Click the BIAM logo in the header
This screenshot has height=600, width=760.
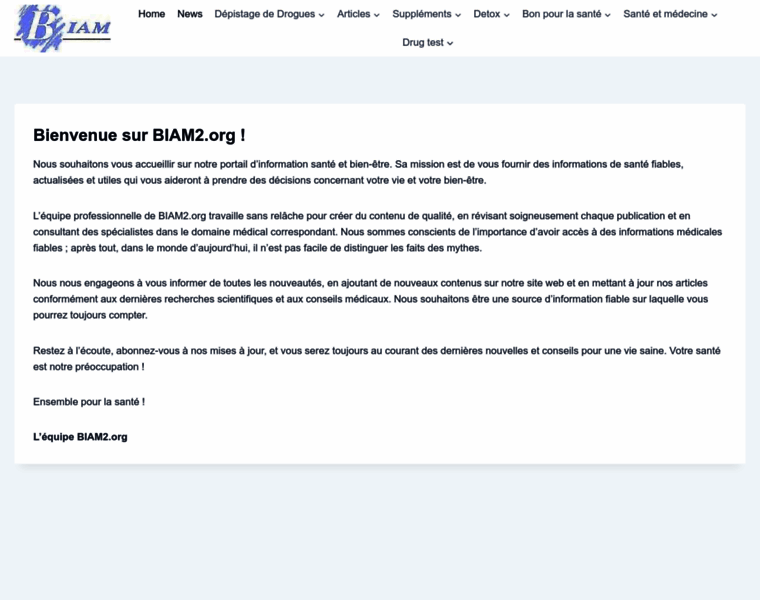click(63, 28)
